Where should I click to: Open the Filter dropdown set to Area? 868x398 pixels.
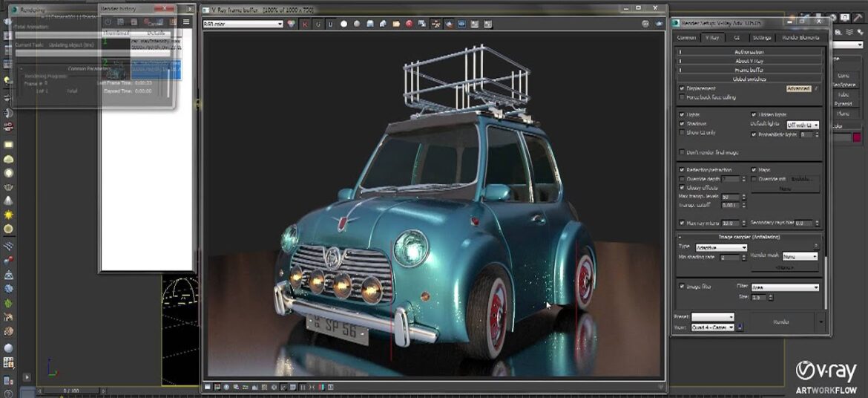[785, 287]
